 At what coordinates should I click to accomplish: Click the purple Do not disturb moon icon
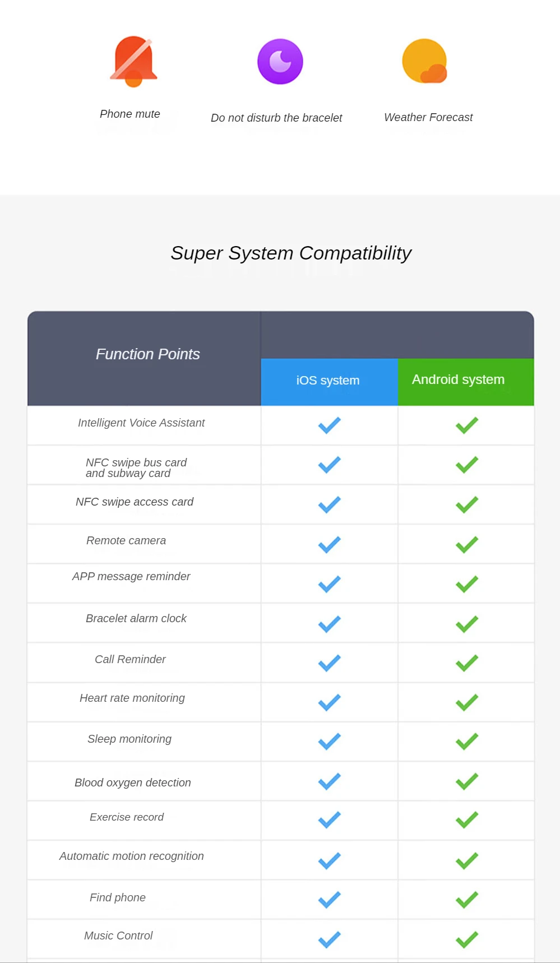point(280,62)
